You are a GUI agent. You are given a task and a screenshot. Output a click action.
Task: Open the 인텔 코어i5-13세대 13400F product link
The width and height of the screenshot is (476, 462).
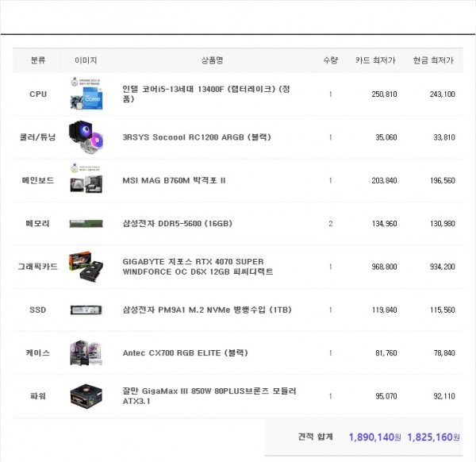tap(206, 94)
